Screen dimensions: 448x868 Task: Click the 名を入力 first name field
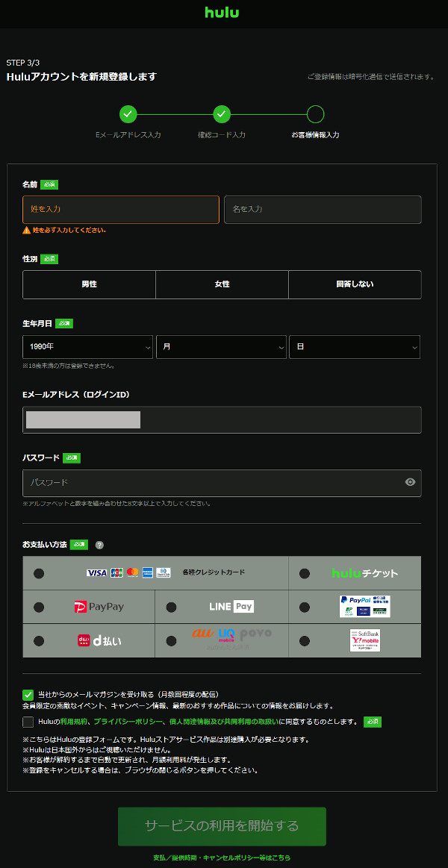(323, 209)
